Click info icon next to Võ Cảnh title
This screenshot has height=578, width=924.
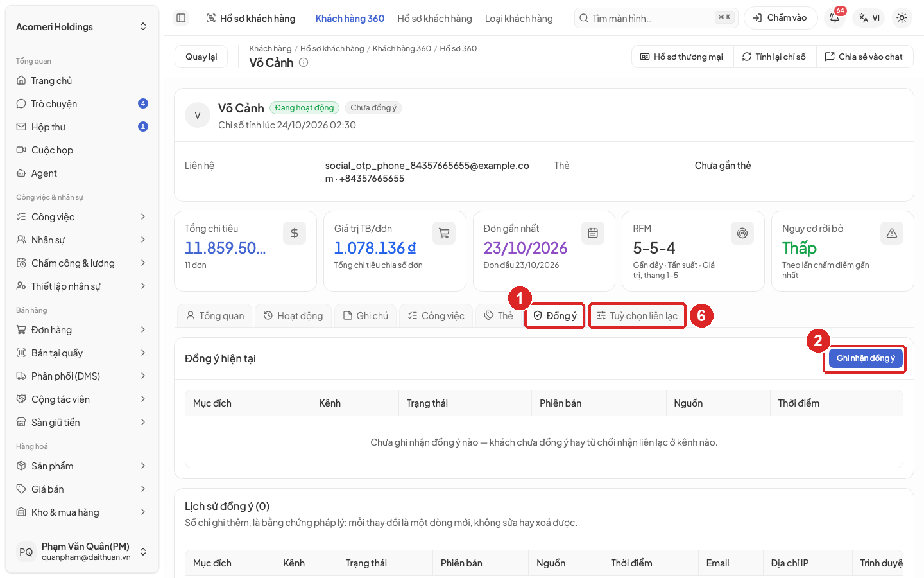(x=304, y=62)
